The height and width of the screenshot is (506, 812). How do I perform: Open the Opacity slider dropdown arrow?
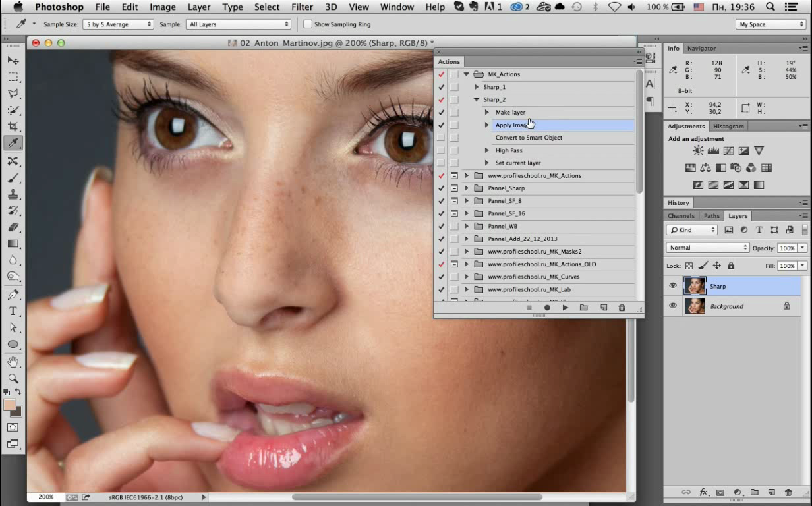(x=803, y=248)
